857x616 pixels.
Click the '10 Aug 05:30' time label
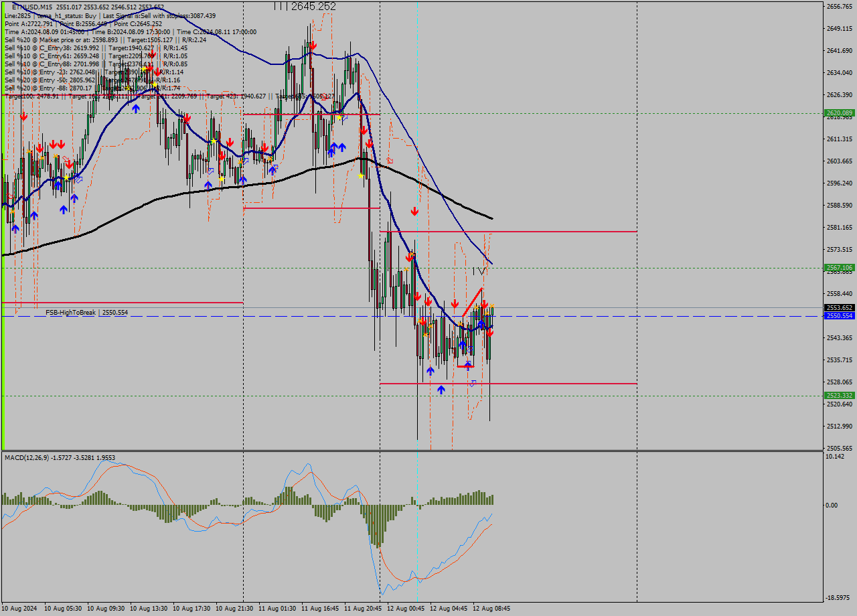click(x=63, y=609)
